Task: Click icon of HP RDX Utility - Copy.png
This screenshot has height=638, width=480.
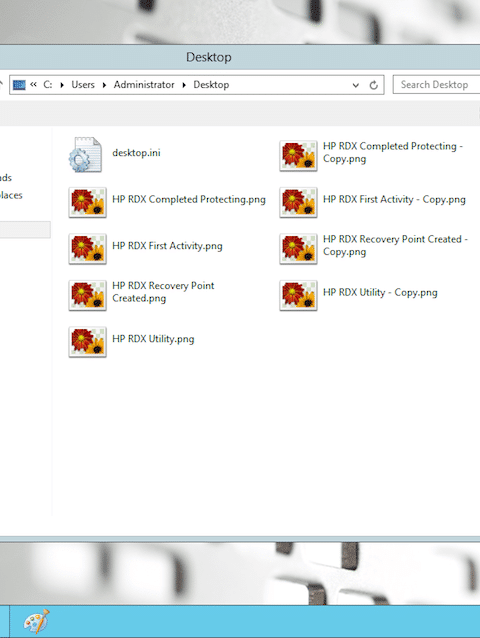Action: (x=298, y=295)
